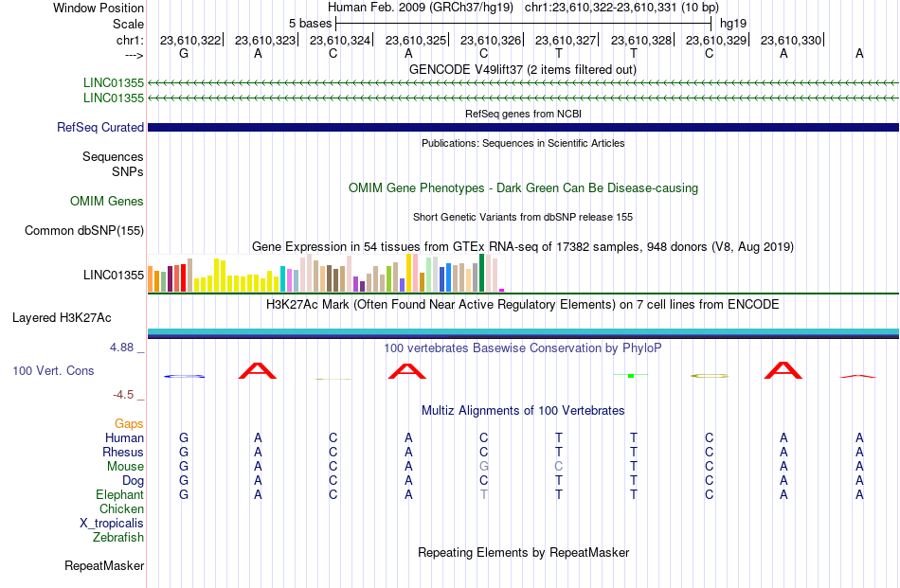
Task: Click LINC01355 label beside GTEx expression bars
Action: tap(113, 276)
